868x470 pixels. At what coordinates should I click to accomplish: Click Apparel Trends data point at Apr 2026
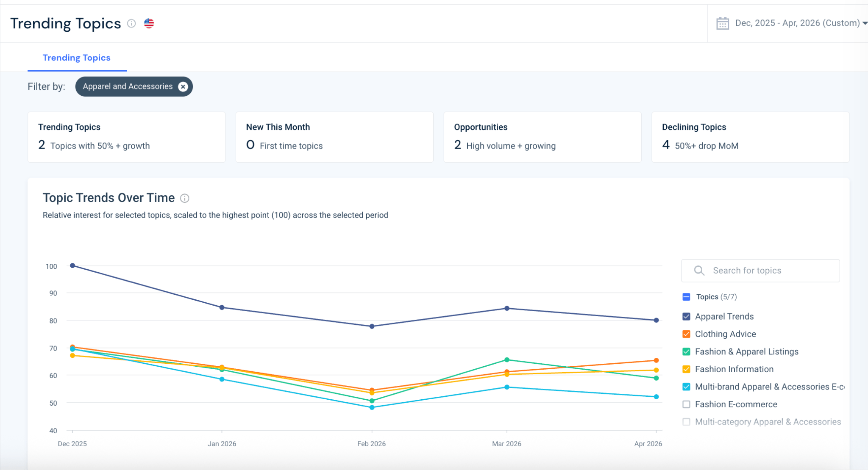(656, 320)
